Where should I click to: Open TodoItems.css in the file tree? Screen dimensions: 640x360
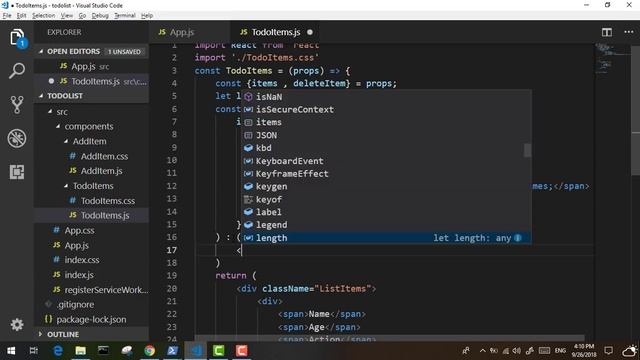point(91,200)
